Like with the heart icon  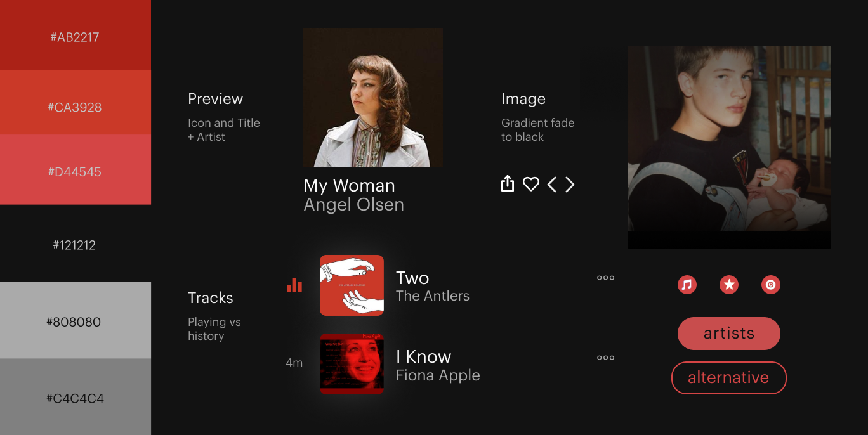530,185
